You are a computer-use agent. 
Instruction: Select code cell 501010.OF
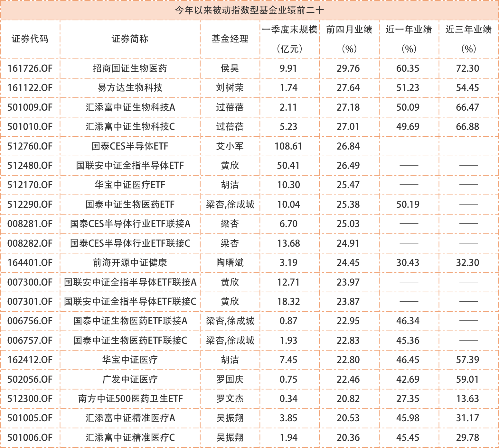tap(30, 127)
